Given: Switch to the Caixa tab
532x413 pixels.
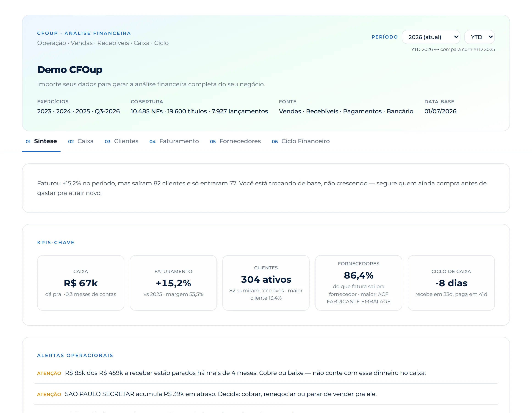Looking at the screenshot, I should [81, 141].
